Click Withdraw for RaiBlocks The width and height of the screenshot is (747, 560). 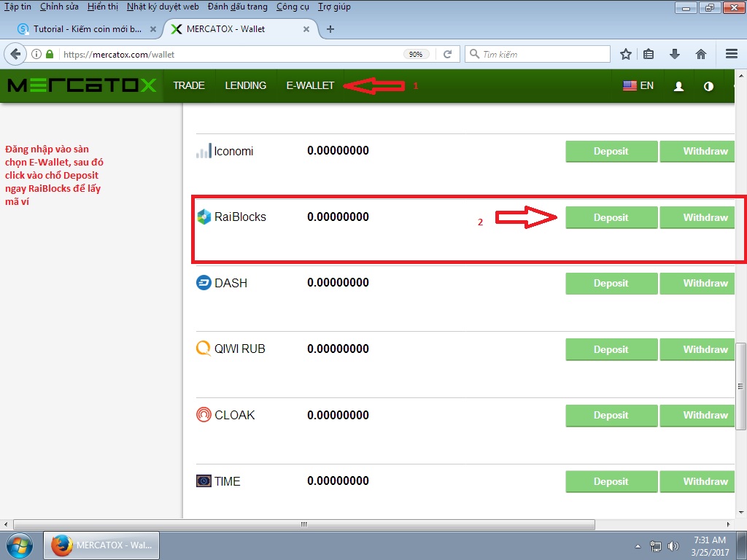pos(697,217)
